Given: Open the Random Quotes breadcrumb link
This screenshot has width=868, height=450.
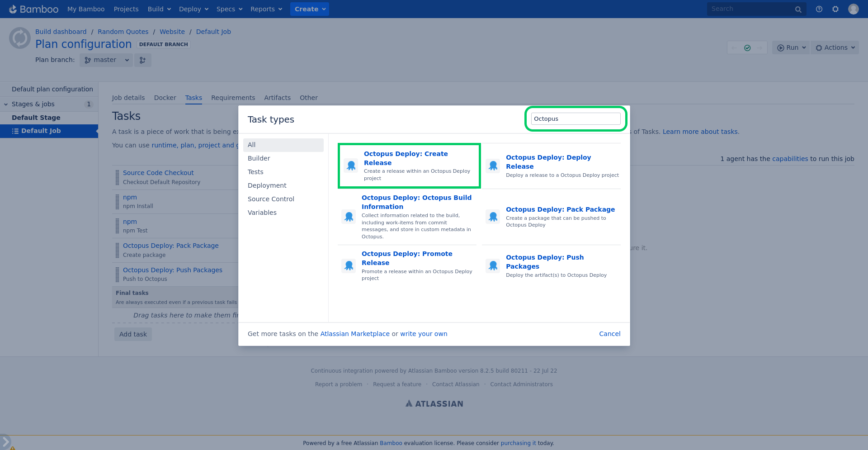Looking at the screenshot, I should click(x=123, y=32).
